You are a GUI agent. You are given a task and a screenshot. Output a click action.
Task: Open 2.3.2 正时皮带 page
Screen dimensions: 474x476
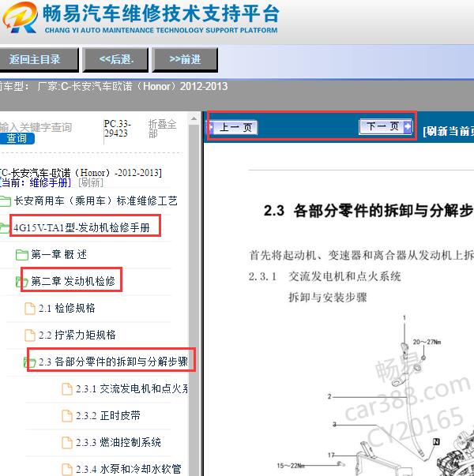(x=108, y=415)
